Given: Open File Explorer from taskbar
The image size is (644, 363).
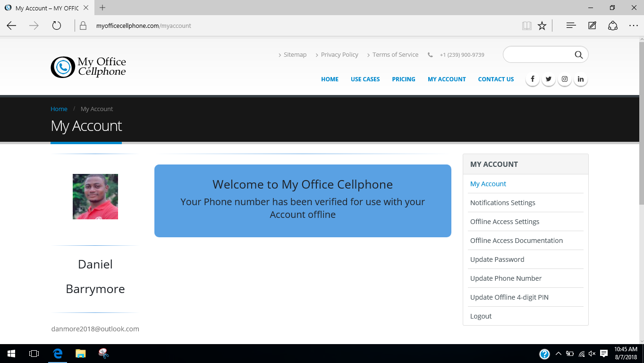Looking at the screenshot, I should [81, 354].
